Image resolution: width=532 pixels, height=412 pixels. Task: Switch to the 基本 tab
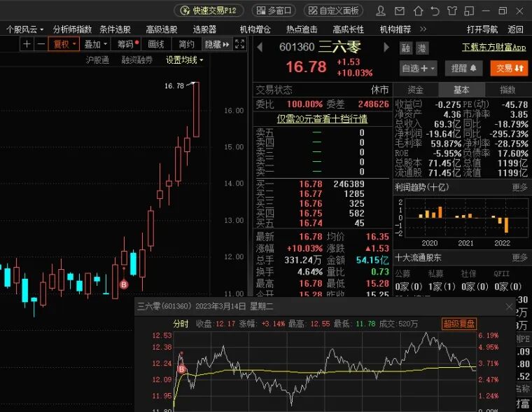(461, 90)
